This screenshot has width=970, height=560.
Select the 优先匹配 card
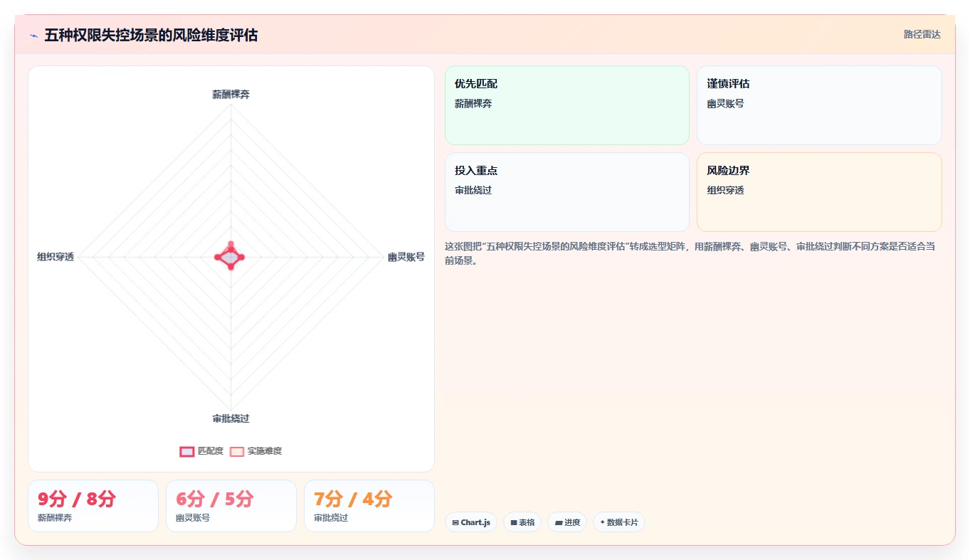click(567, 105)
